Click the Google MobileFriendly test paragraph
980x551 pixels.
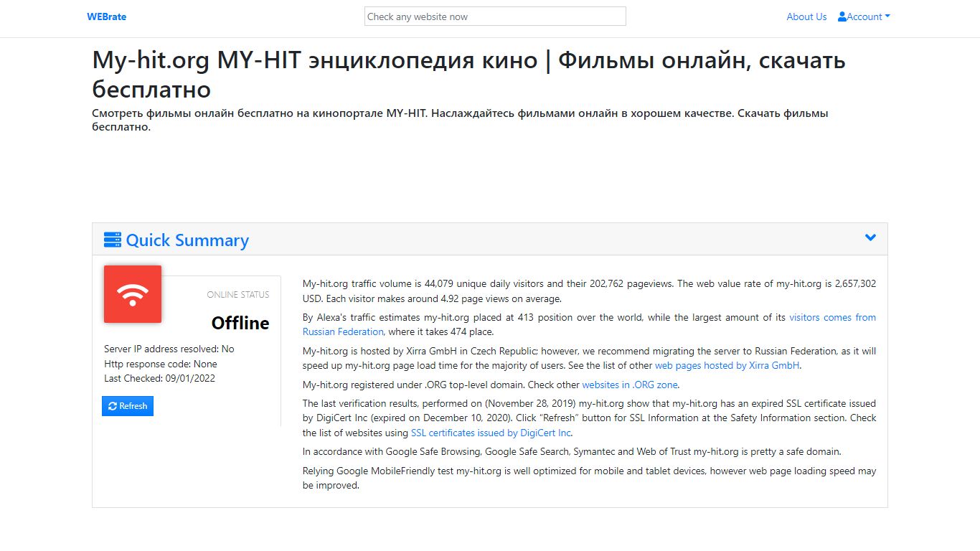(x=589, y=478)
